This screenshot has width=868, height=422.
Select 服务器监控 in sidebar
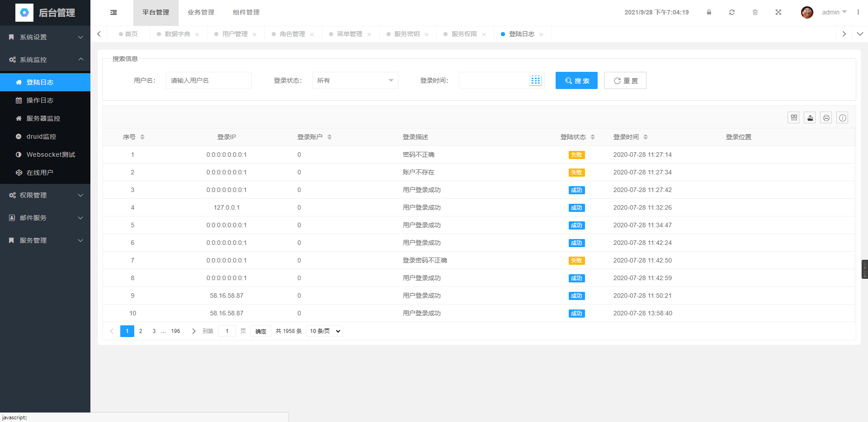45,118
